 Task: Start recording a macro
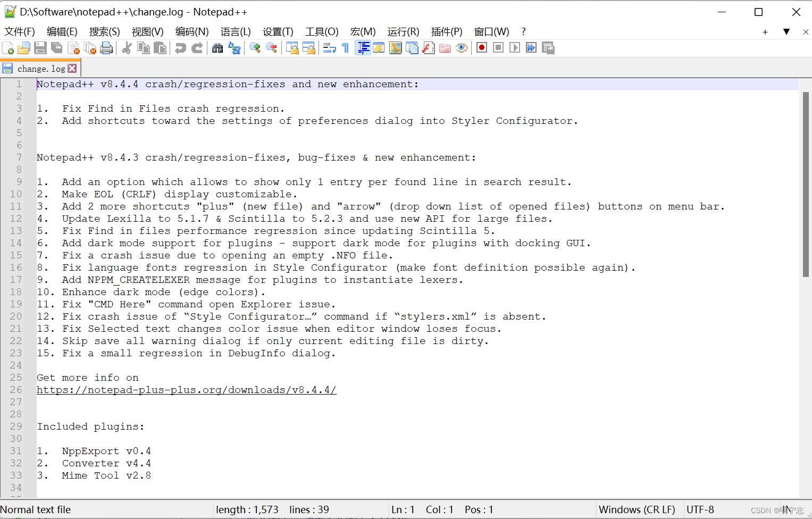[482, 48]
